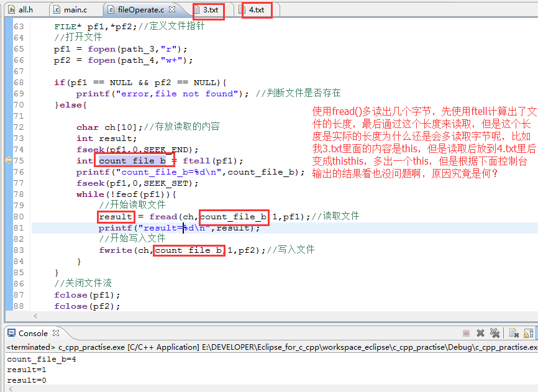The width and height of the screenshot is (538, 392).
Task: Click fopen(path_3,"r") on line 65
Action: point(135,49)
